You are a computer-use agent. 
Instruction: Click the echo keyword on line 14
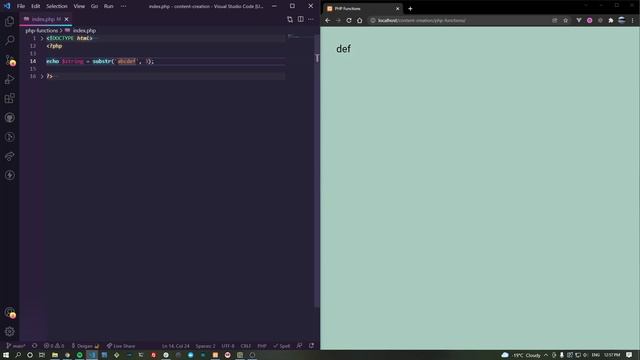pyautogui.click(x=53, y=61)
